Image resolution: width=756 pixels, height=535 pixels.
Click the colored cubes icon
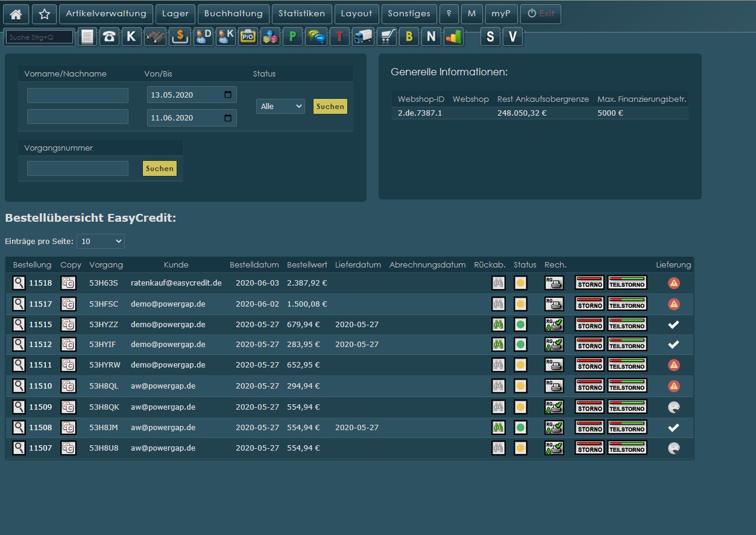click(269, 37)
